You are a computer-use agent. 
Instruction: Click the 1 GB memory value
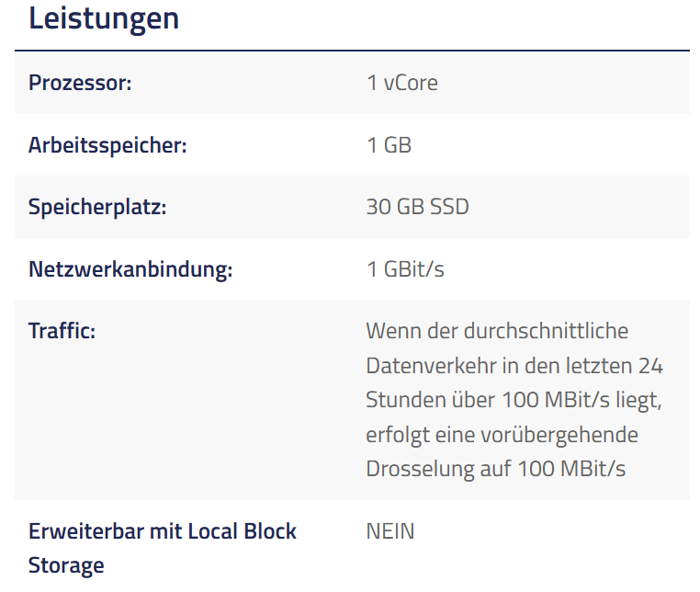[x=389, y=145]
